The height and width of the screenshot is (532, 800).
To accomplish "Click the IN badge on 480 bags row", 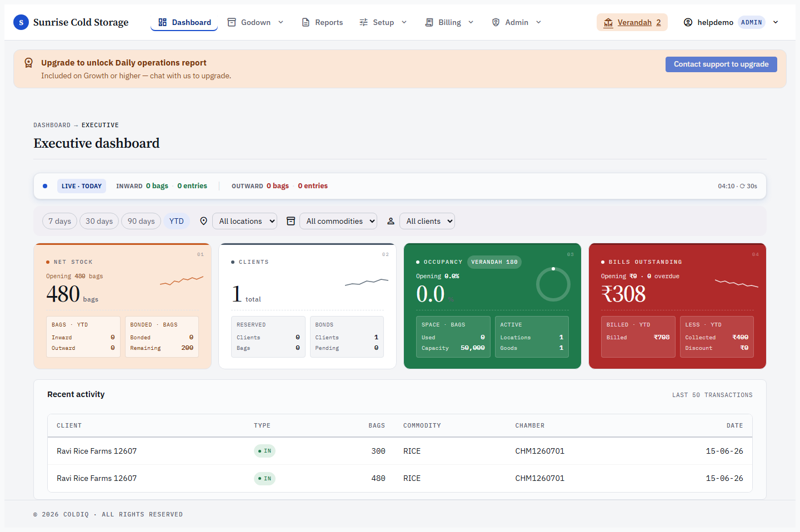I will (x=264, y=478).
